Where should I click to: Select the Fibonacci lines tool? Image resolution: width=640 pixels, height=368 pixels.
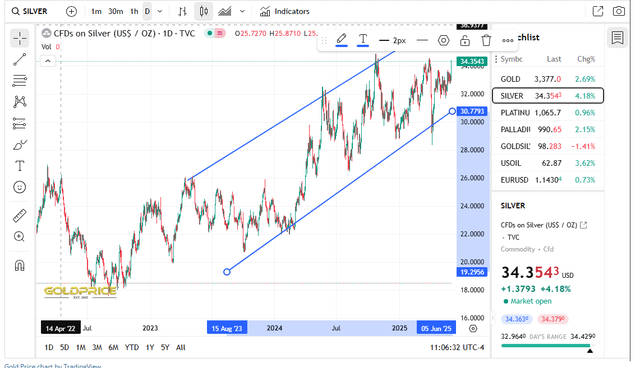pos(20,81)
